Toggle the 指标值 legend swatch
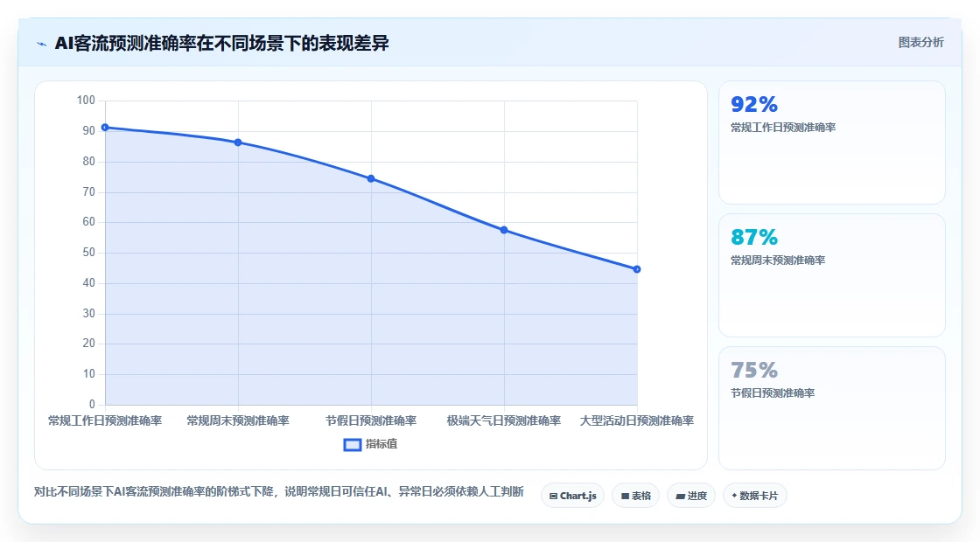Screen dimensions: 980x542 click(353, 445)
